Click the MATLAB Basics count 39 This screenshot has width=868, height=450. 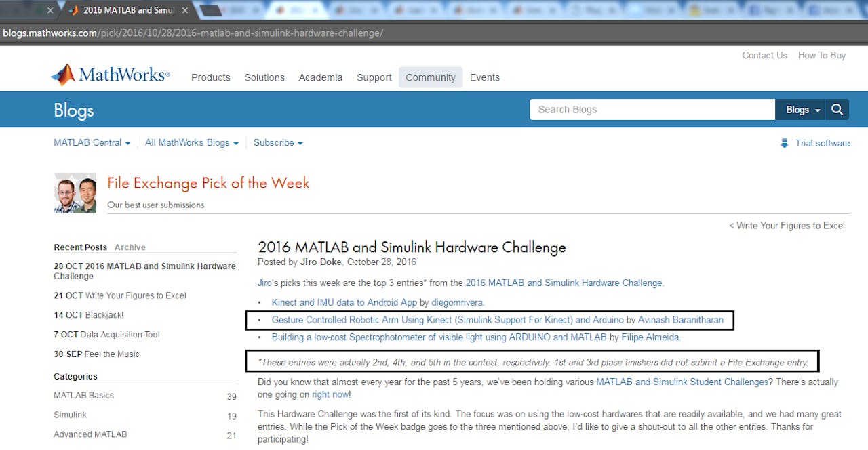point(232,396)
